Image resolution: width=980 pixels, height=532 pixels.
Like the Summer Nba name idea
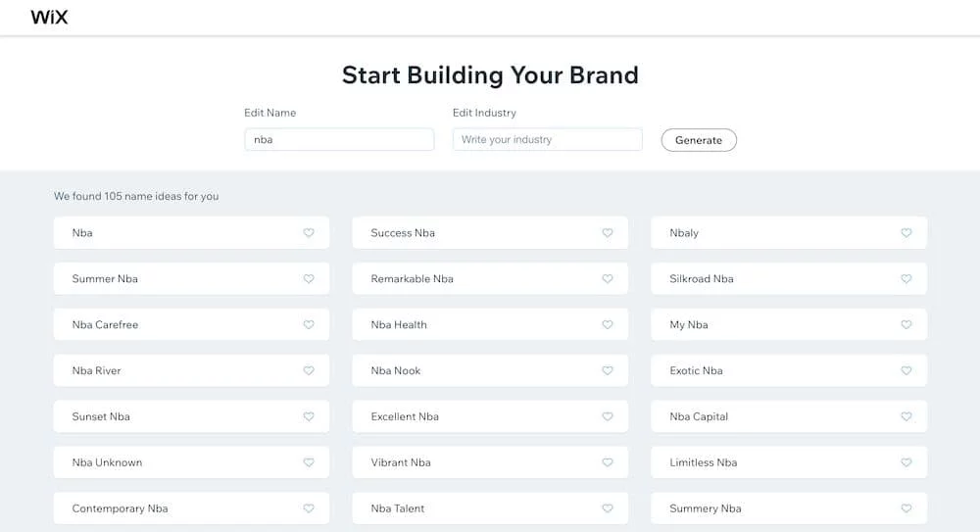(x=309, y=279)
